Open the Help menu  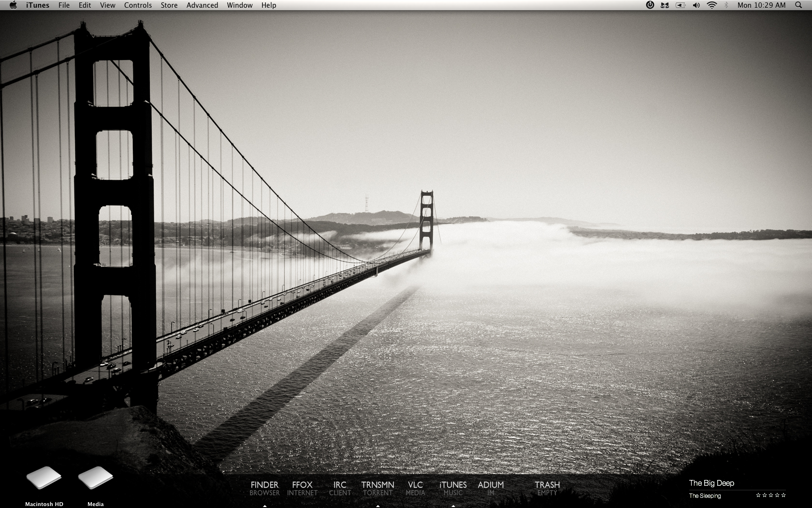click(269, 5)
